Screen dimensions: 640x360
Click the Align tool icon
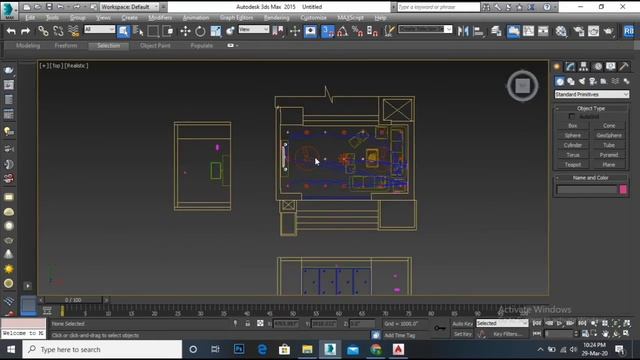coord(478,31)
